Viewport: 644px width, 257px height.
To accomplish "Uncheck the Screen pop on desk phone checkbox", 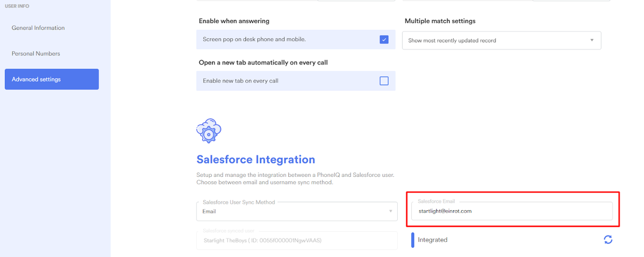I will point(384,39).
